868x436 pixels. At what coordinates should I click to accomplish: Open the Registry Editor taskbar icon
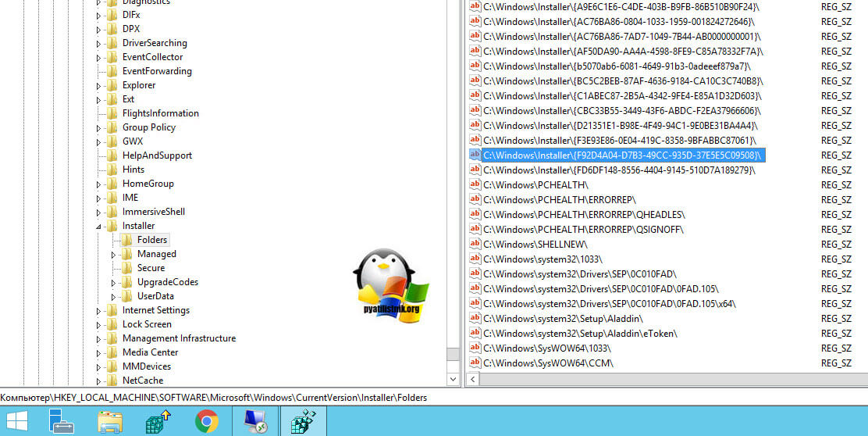(303, 422)
